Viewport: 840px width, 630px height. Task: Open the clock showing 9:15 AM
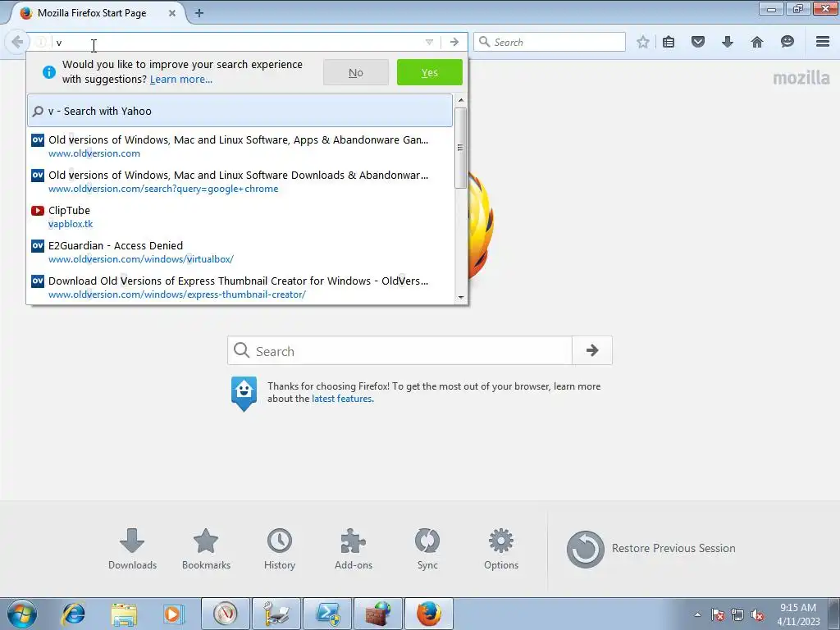coord(798,614)
